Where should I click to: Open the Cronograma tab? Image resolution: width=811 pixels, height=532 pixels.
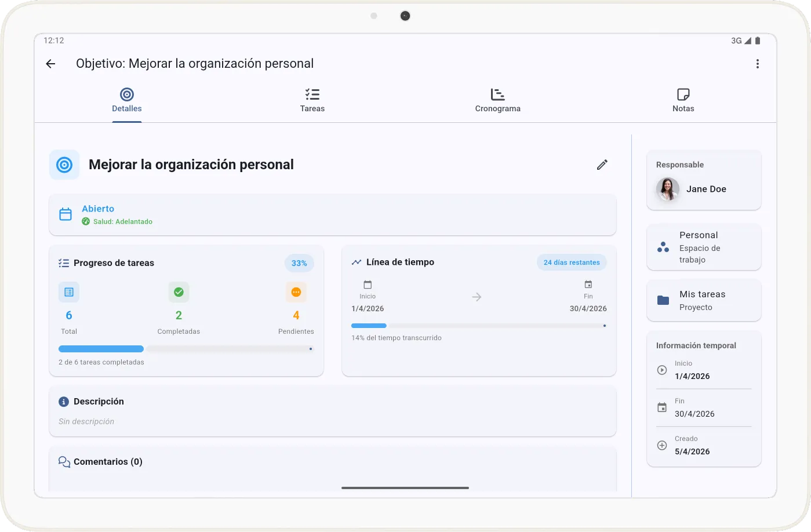(x=498, y=100)
